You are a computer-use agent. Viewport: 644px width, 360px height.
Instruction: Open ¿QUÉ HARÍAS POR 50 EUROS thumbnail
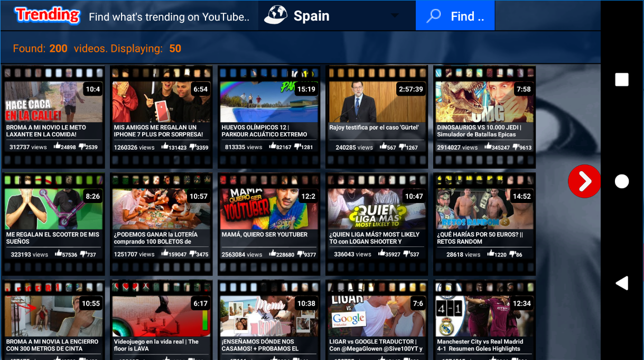click(484, 209)
